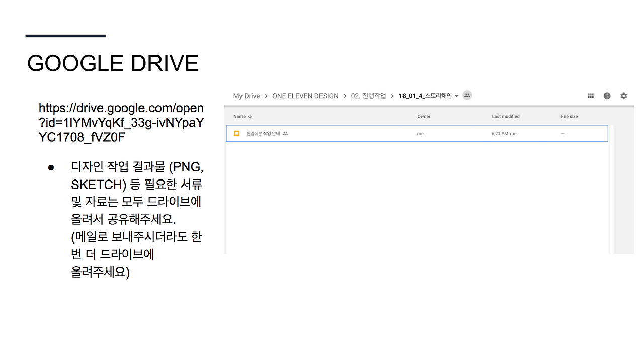Click owner value 'me' in row
Viewport: 644px width, 360px height.
420,134
